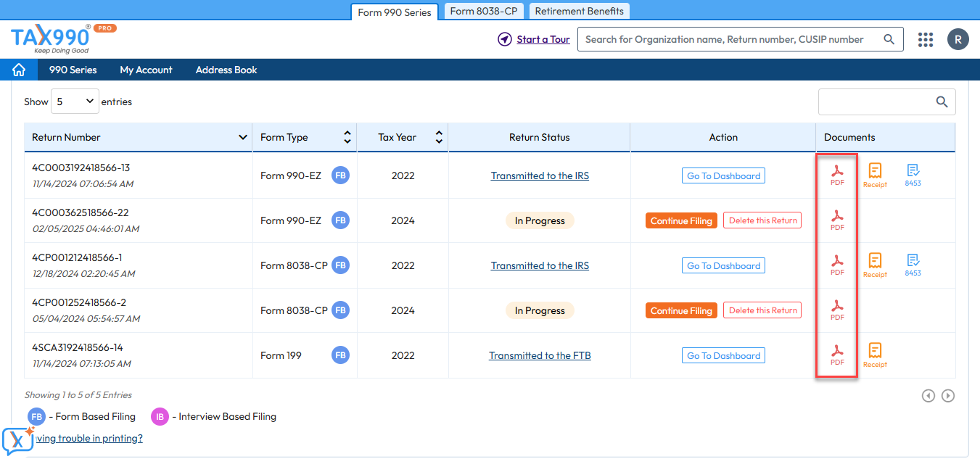Click FB badge on the Form 990-EZ 2022 row
The image size is (980, 459).
(x=340, y=175)
